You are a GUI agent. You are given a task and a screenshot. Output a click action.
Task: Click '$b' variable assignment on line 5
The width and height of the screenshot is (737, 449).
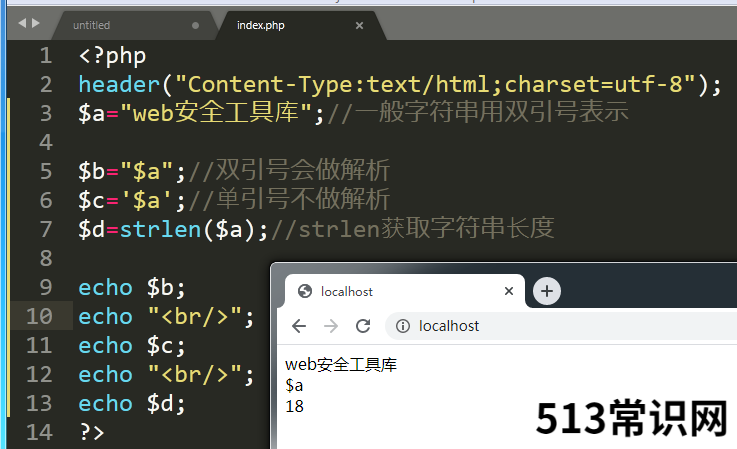(92, 171)
